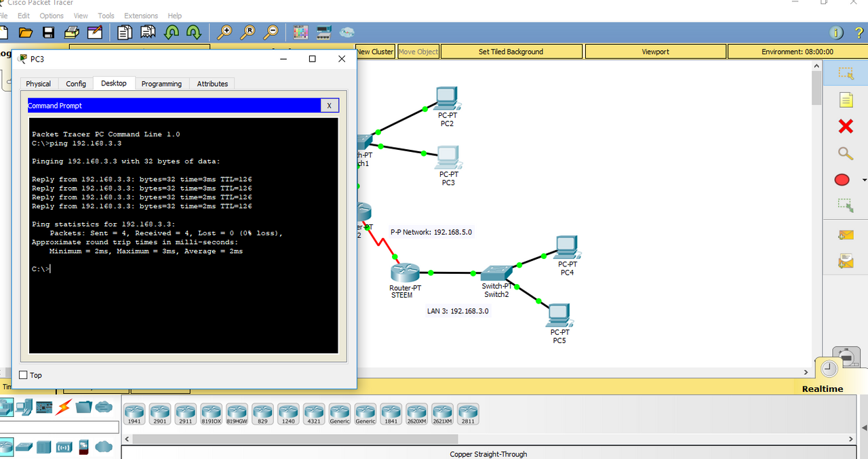This screenshot has height=459, width=868.
Task: Open draw tool dropdown arrow
Action: [864, 180]
